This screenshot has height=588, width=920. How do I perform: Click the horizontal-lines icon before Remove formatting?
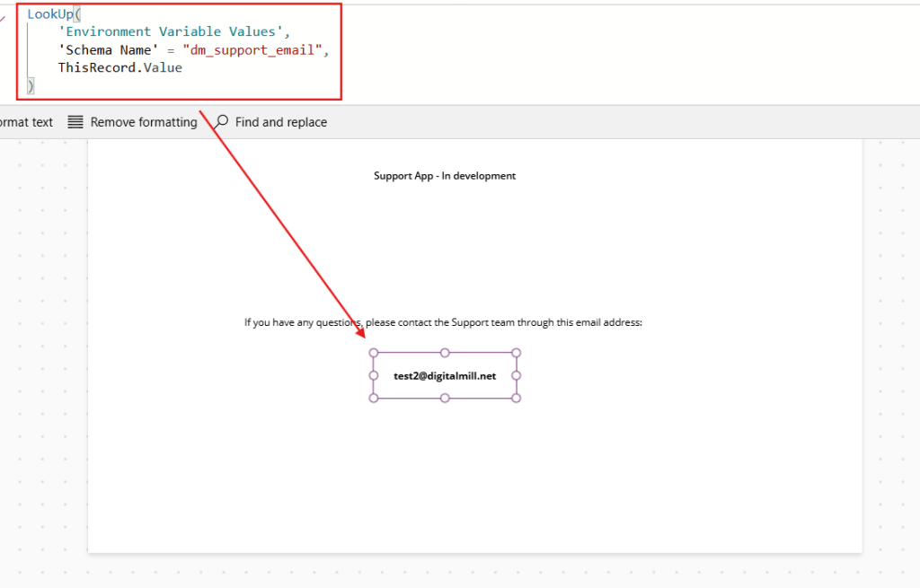(x=75, y=122)
